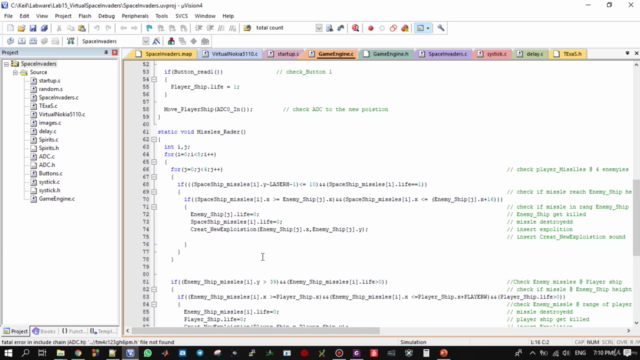640x360 pixels.
Task: Insert a bookmark with the Bookmark flag icon
Action: tap(149, 28)
